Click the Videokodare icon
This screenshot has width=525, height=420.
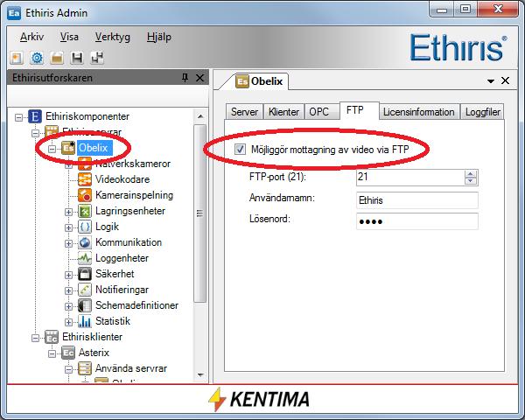click(85, 179)
